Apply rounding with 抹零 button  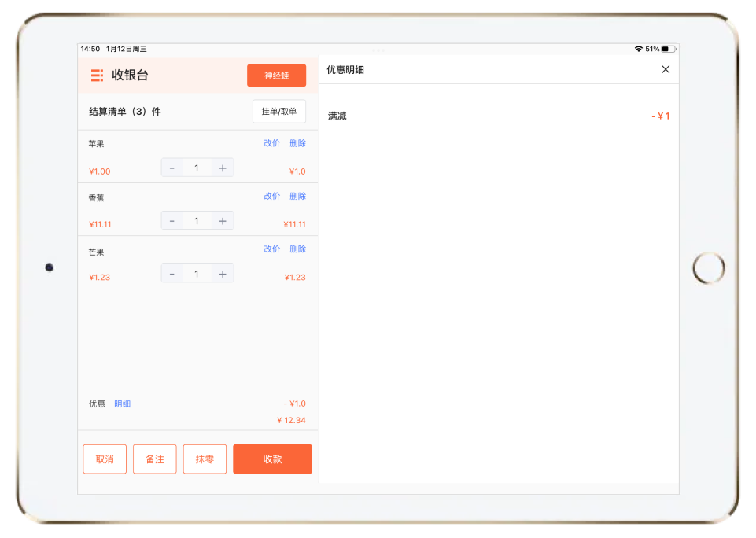click(x=205, y=459)
